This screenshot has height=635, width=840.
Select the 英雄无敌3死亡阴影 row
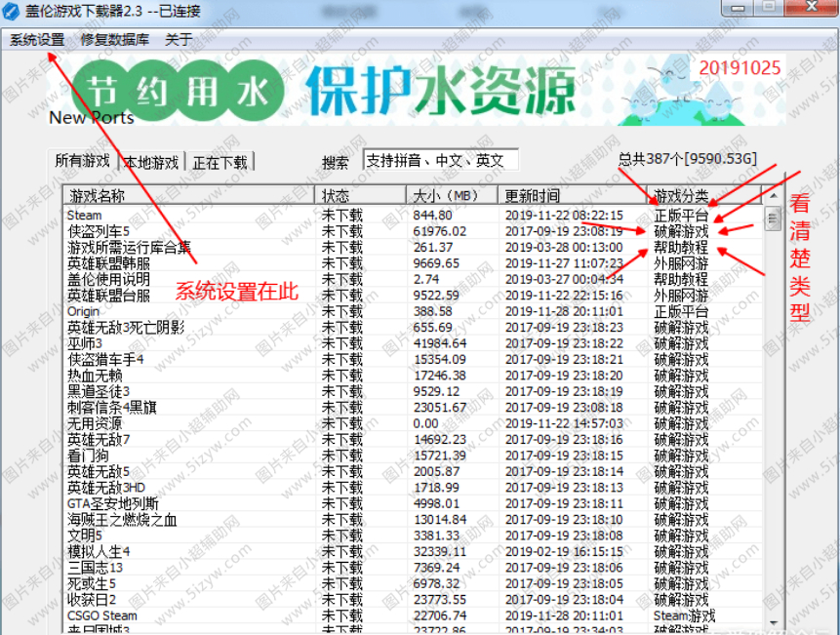pos(413,328)
